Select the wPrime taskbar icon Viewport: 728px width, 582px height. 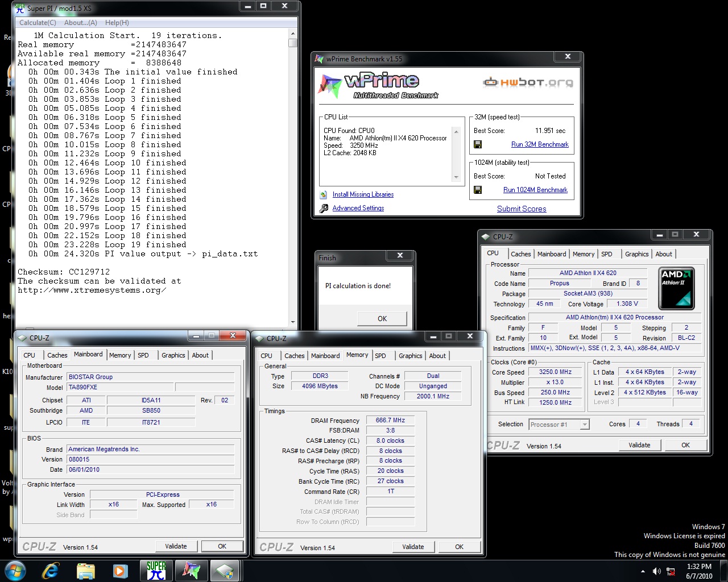191,571
